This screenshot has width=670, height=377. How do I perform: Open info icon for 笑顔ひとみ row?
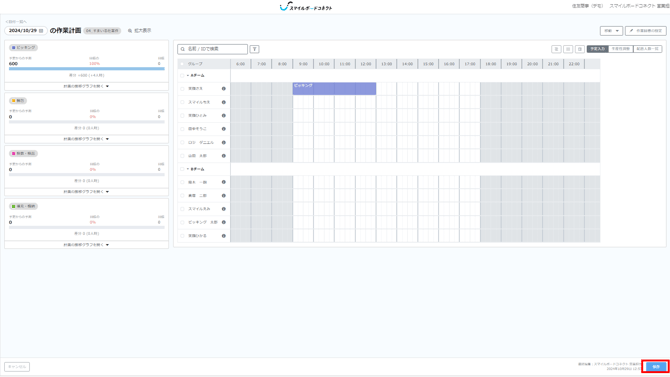(x=223, y=115)
